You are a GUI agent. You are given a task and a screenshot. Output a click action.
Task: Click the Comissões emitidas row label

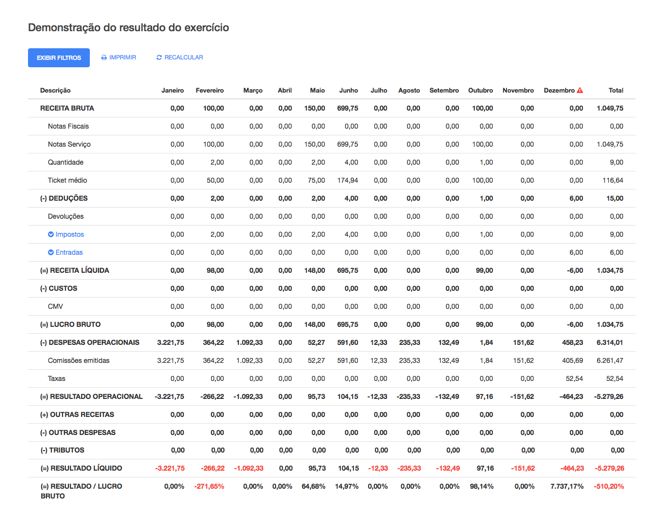tap(80, 360)
